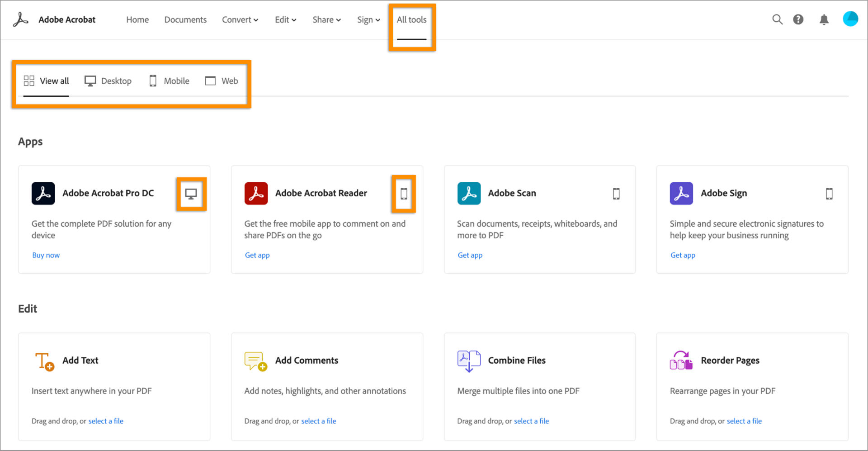Open the Share dropdown menu
The height and width of the screenshot is (451, 868).
coord(327,19)
